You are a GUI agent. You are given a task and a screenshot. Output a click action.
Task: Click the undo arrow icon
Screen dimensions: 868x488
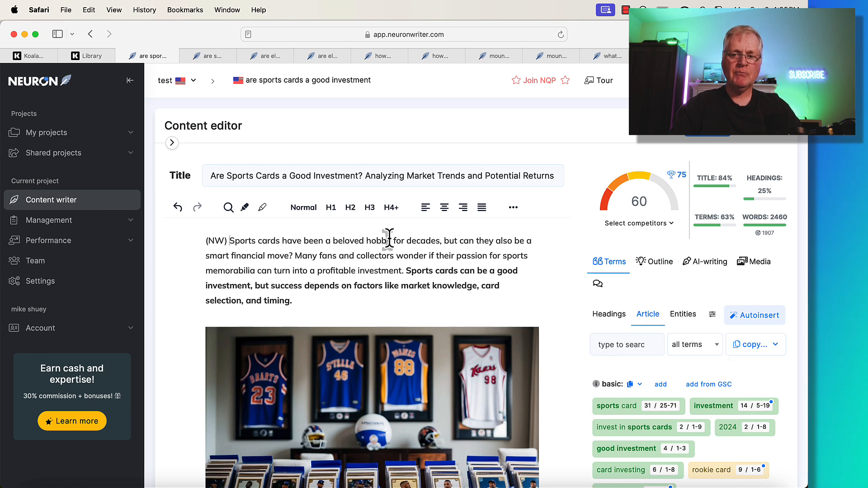pyautogui.click(x=178, y=207)
